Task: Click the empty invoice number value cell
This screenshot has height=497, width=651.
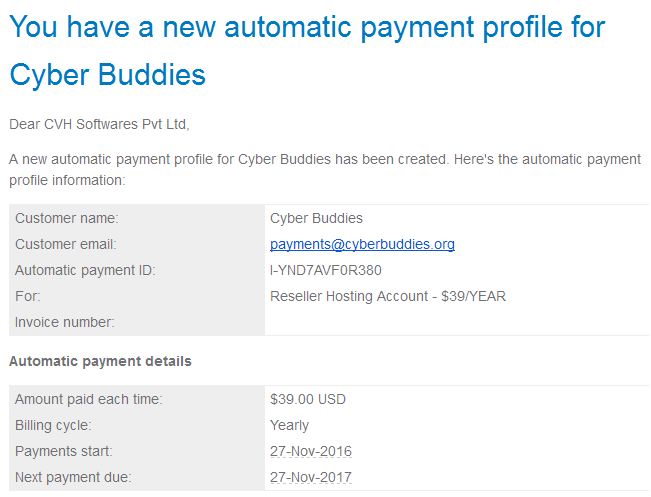Action: point(457,322)
